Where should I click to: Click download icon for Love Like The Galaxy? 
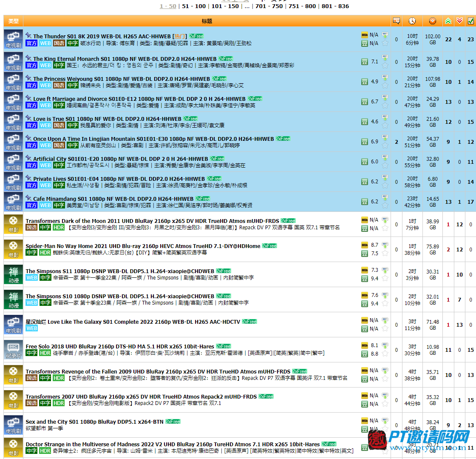(x=385, y=320)
